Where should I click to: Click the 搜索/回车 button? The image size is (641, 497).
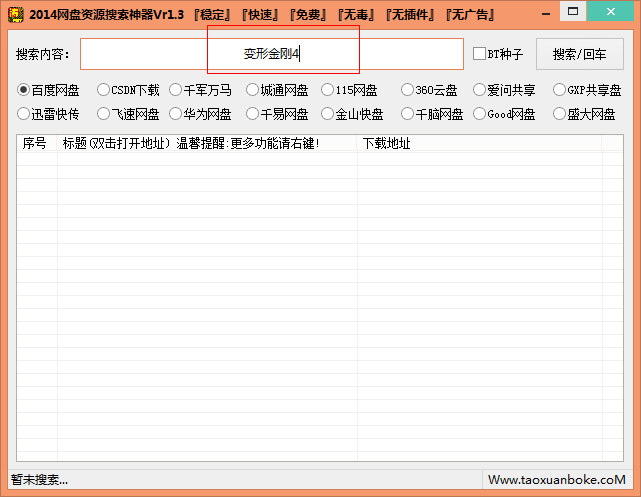point(580,54)
